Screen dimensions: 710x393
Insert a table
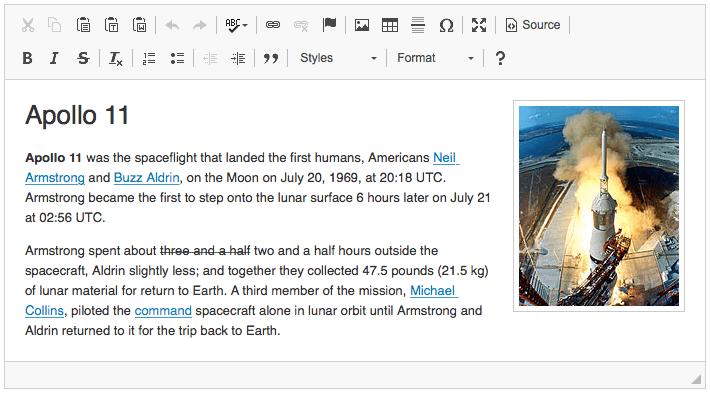tap(390, 25)
